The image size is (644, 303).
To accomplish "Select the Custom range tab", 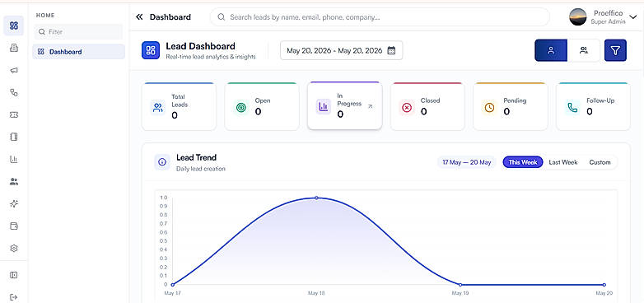I will click(x=600, y=162).
